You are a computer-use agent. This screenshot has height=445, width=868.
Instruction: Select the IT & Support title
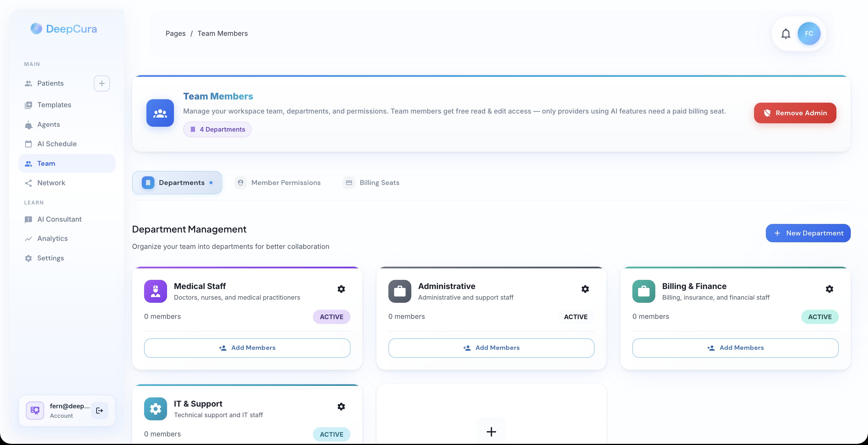point(198,404)
